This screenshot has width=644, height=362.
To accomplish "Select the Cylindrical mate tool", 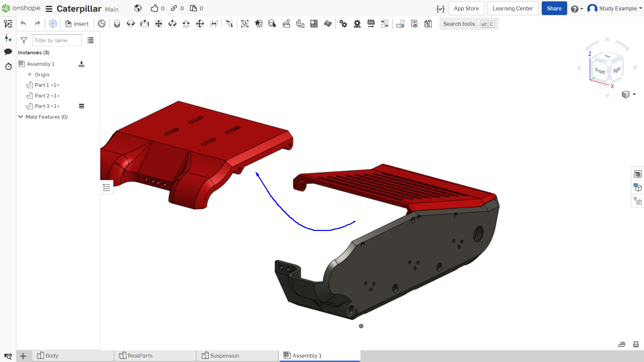I will (x=172, y=24).
